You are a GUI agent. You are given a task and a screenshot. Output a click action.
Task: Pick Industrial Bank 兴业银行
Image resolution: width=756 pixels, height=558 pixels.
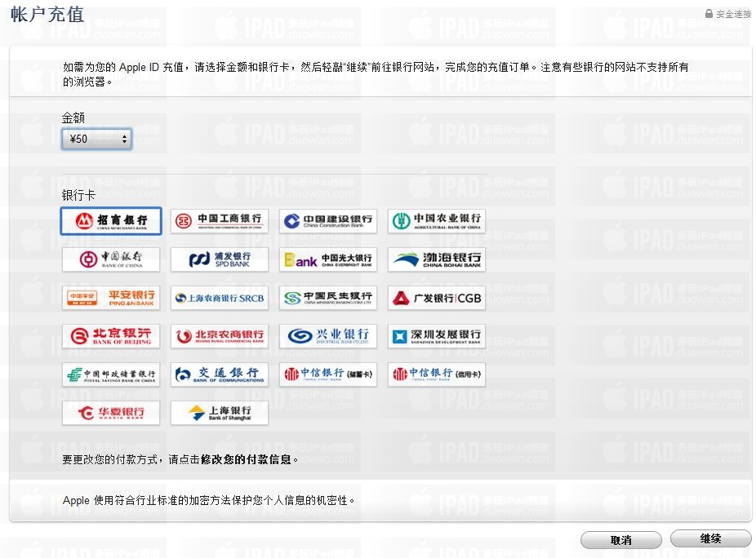pyautogui.click(x=328, y=336)
